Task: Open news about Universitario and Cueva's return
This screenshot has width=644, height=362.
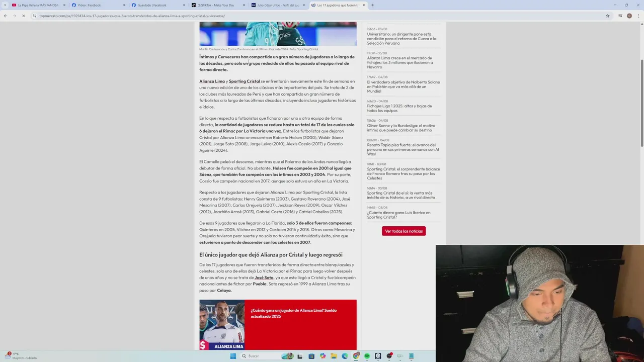Action: click(401, 39)
